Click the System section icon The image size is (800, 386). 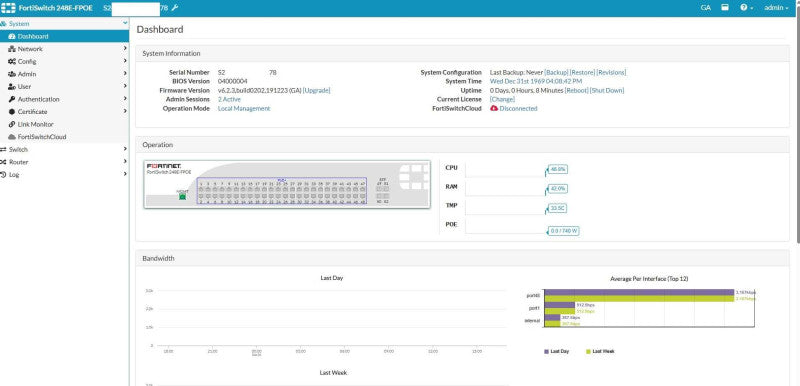pyautogui.click(x=3, y=24)
